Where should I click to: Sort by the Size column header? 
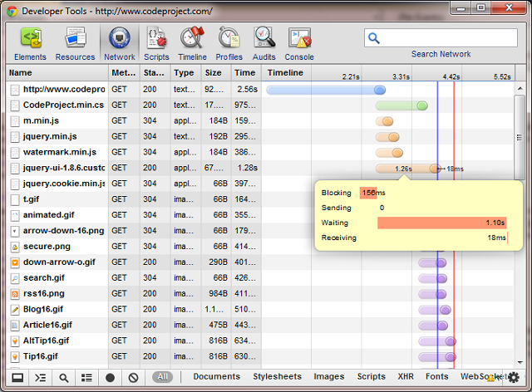tap(216, 73)
